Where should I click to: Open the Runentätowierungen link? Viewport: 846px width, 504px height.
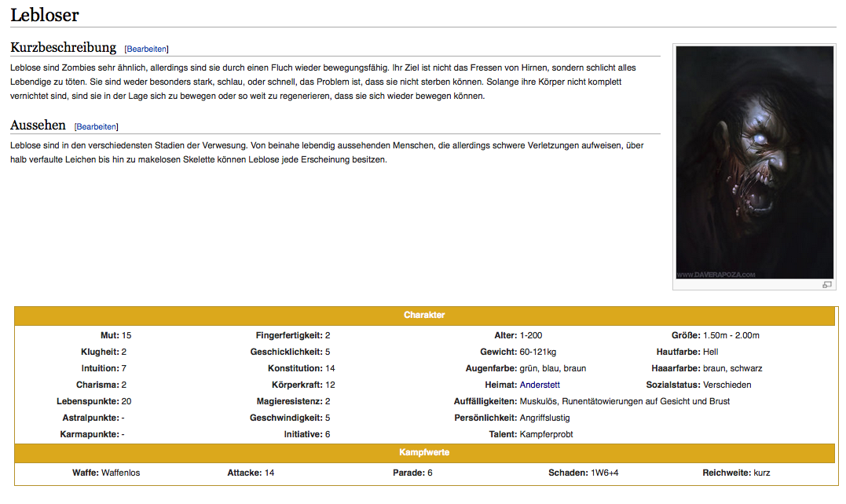[x=605, y=400]
